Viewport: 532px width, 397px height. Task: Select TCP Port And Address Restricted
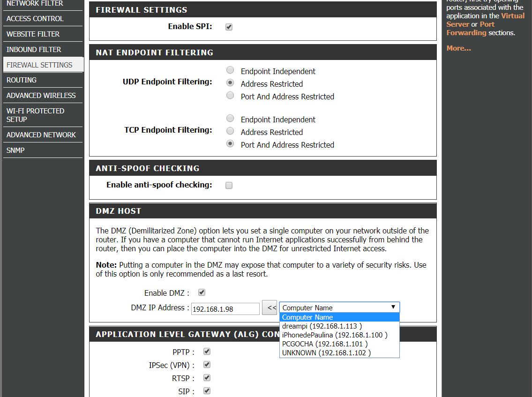tap(230, 143)
